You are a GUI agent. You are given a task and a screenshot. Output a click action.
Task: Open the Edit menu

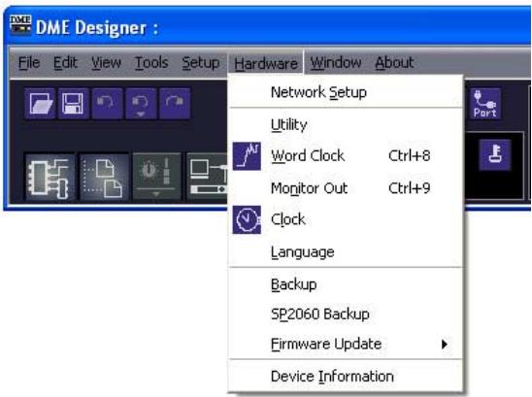coord(65,63)
